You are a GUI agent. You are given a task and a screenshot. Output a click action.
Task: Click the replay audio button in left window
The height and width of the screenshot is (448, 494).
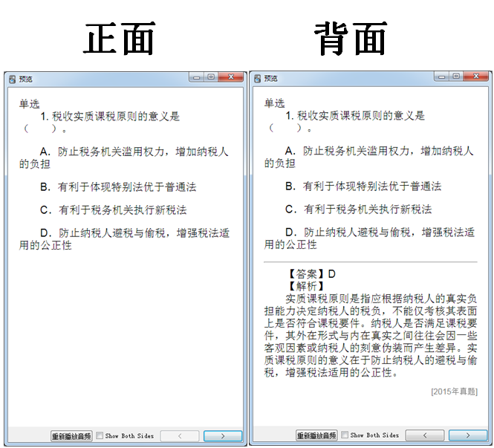click(71, 436)
